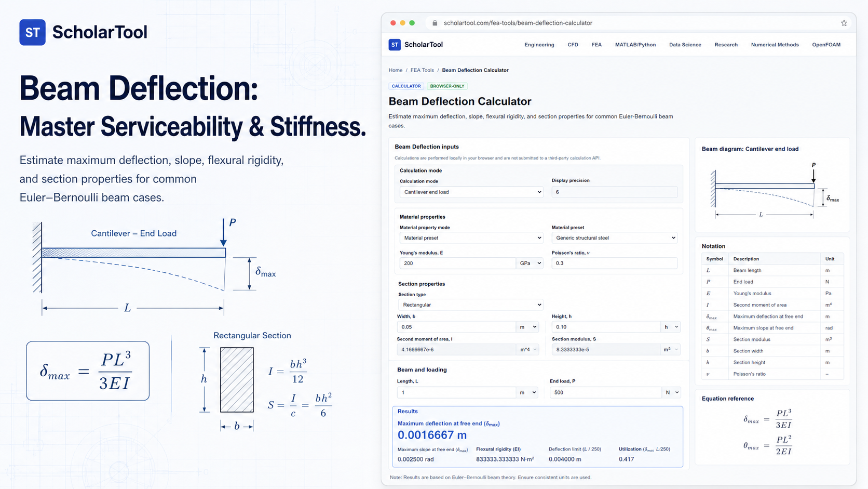The image size is (868, 489).
Task: Open the Research menu item
Action: coord(726,45)
